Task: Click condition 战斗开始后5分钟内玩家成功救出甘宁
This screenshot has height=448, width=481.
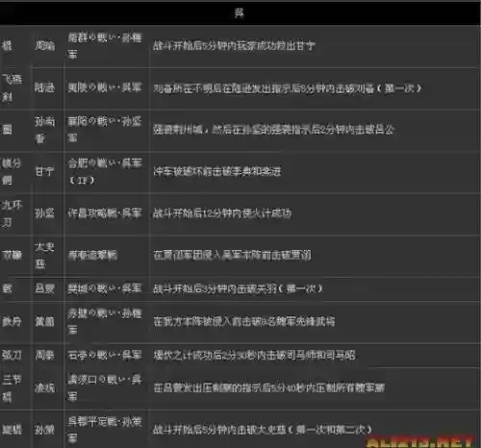Action: coord(234,46)
